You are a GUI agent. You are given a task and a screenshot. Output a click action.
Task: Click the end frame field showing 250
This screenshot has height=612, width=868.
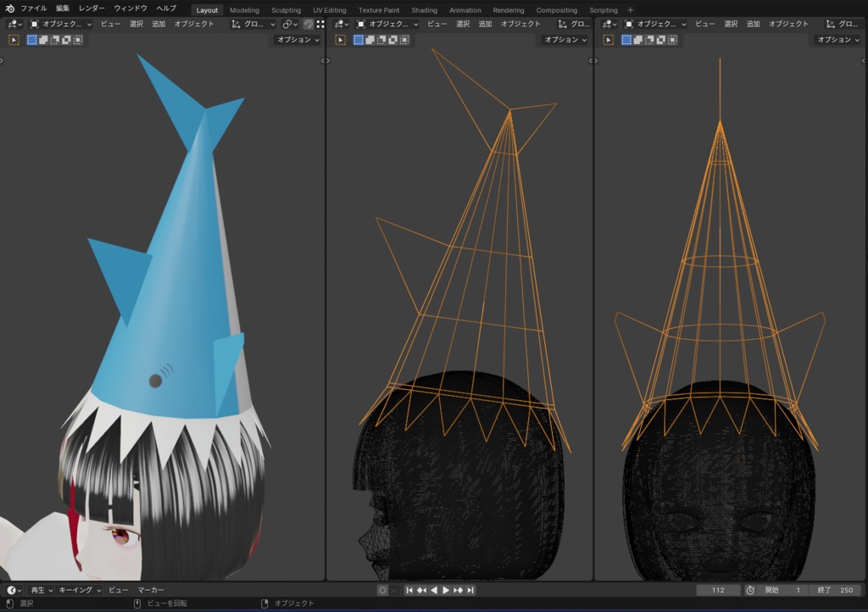(x=837, y=591)
